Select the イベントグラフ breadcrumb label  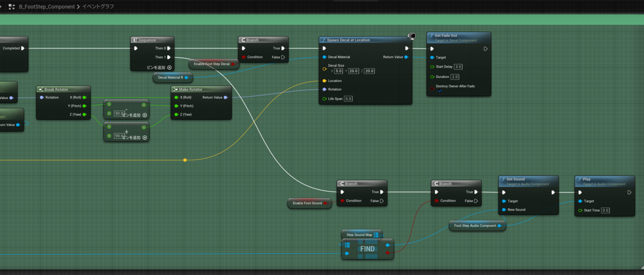pyautogui.click(x=98, y=7)
